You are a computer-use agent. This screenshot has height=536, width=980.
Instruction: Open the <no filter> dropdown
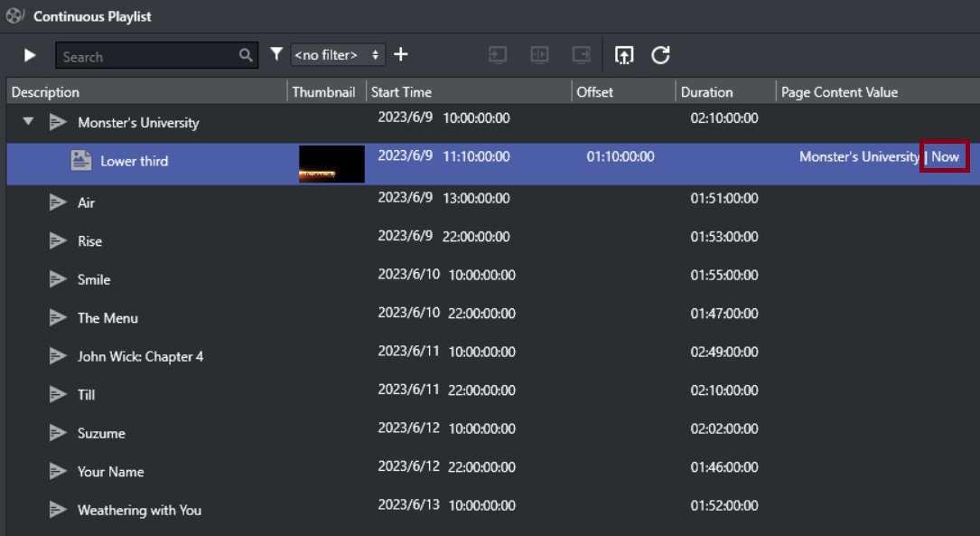pyautogui.click(x=338, y=55)
